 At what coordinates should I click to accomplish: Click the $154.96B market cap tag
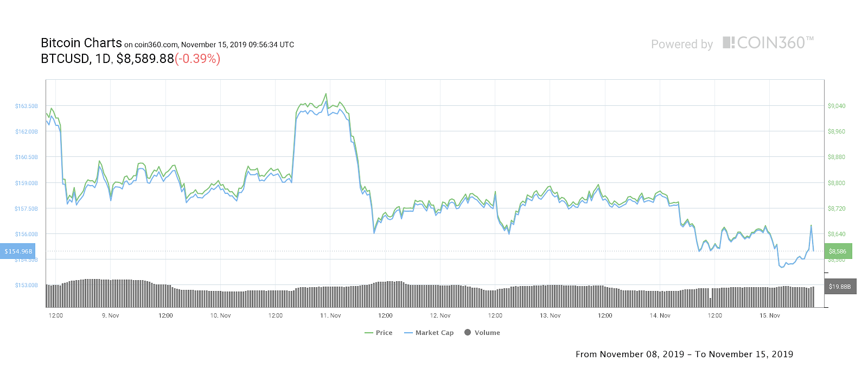click(18, 251)
